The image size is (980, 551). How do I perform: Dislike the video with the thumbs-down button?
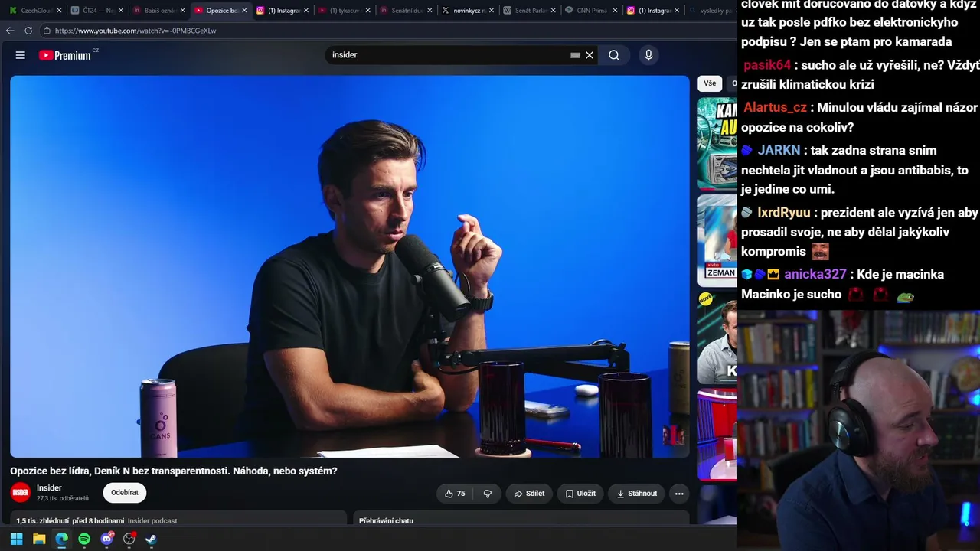[x=488, y=494]
